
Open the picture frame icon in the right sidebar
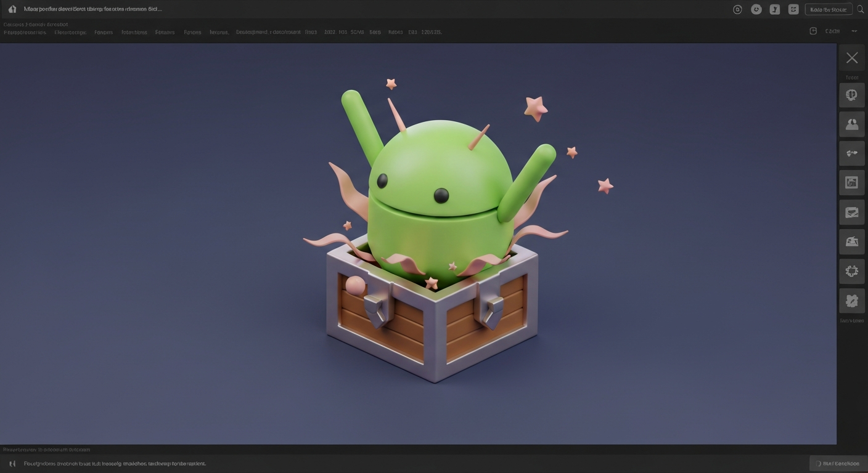[851, 182]
